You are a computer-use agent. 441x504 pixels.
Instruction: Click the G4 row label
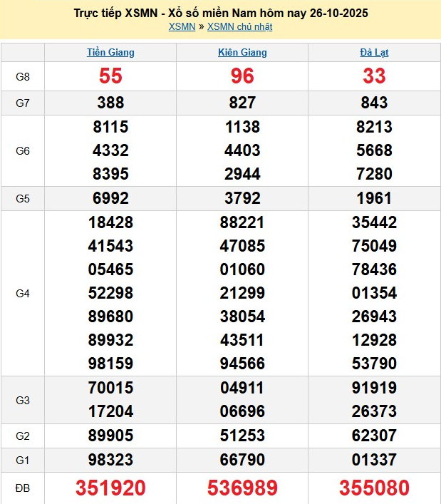pos(23,293)
